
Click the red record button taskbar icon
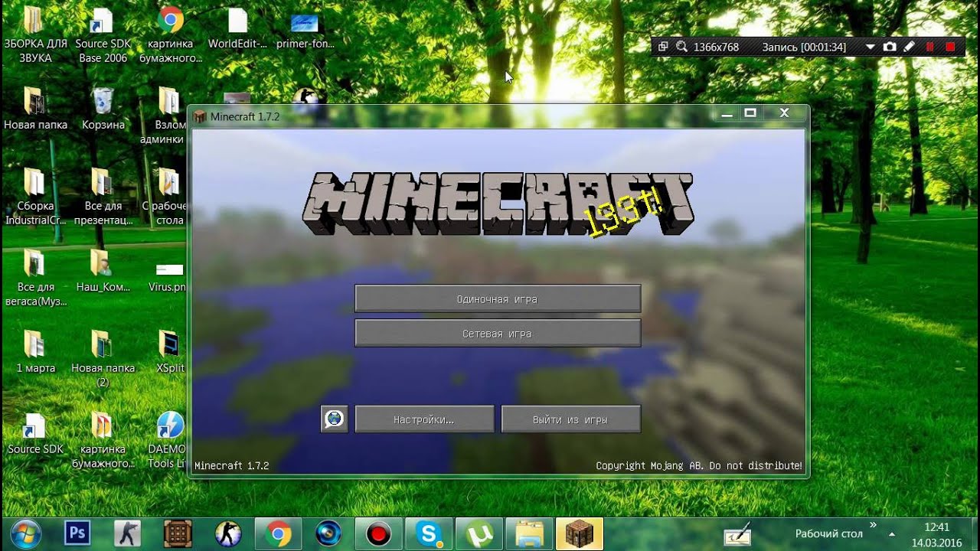click(x=379, y=533)
